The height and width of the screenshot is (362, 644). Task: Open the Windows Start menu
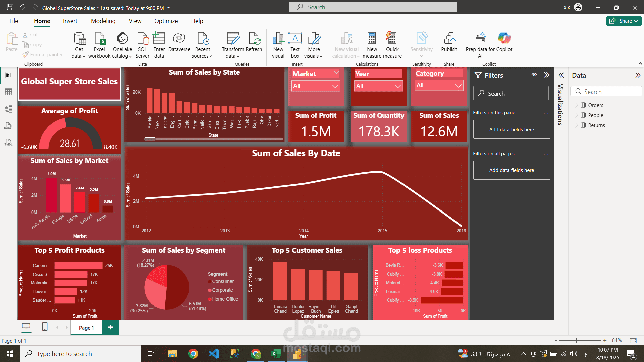(x=10, y=354)
